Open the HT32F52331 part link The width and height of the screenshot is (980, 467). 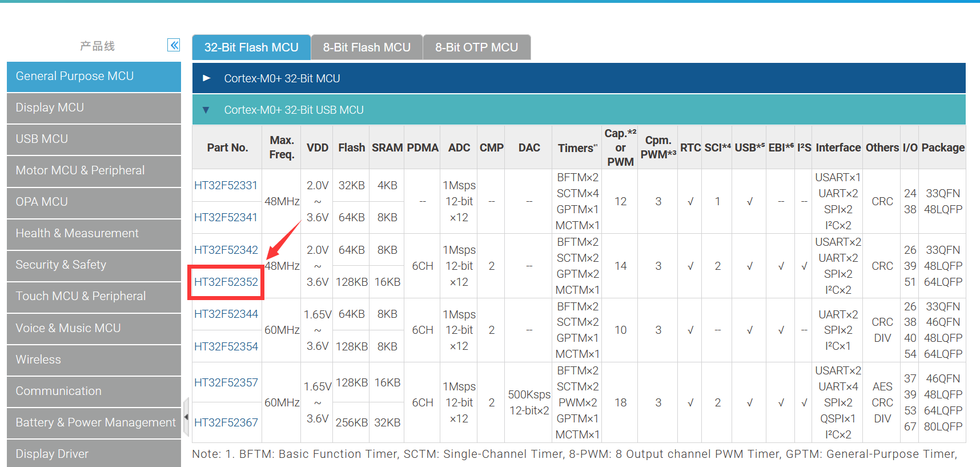coord(226,185)
